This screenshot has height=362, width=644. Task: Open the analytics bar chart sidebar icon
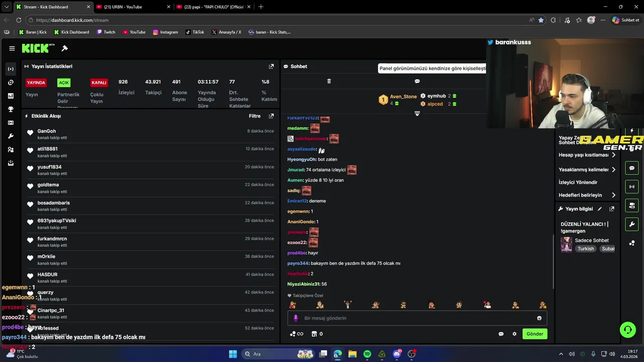point(11,96)
